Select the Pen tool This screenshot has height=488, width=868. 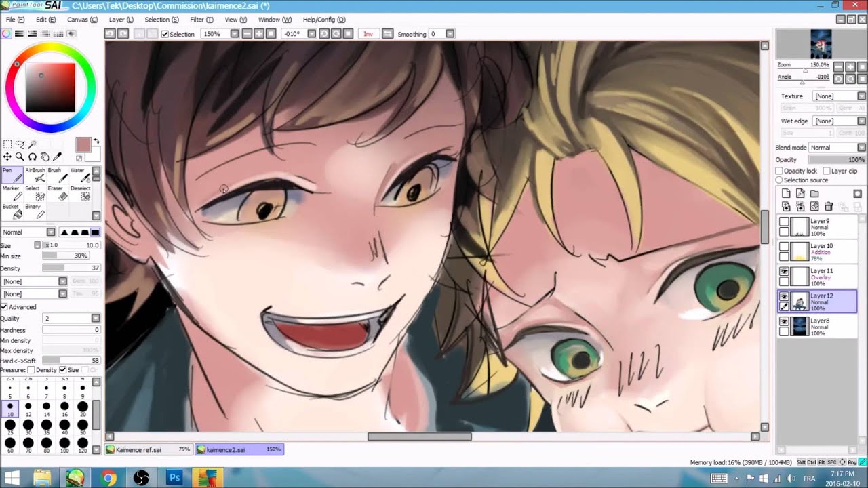[13, 175]
